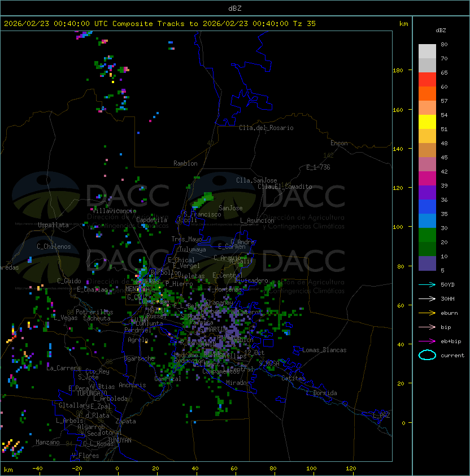Screen dimensions: 470x476
Task: Click the Tres_Mayo map label
Action: [186, 239]
